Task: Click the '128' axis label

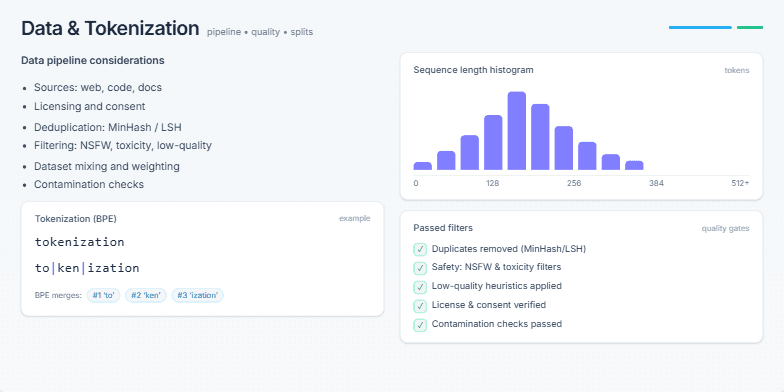Action: click(493, 184)
